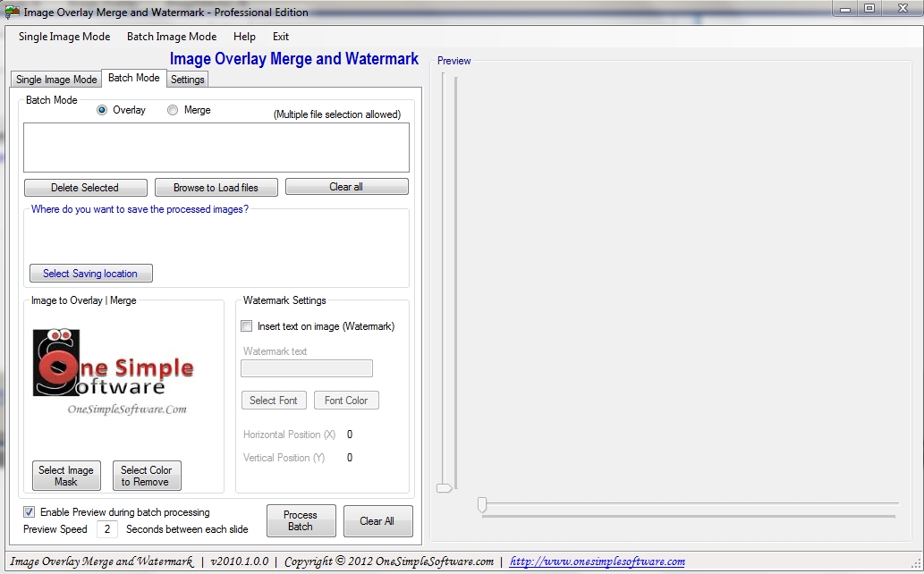Switch to the Single Image Mode tab
This screenshot has width=924, height=574.
click(x=55, y=79)
